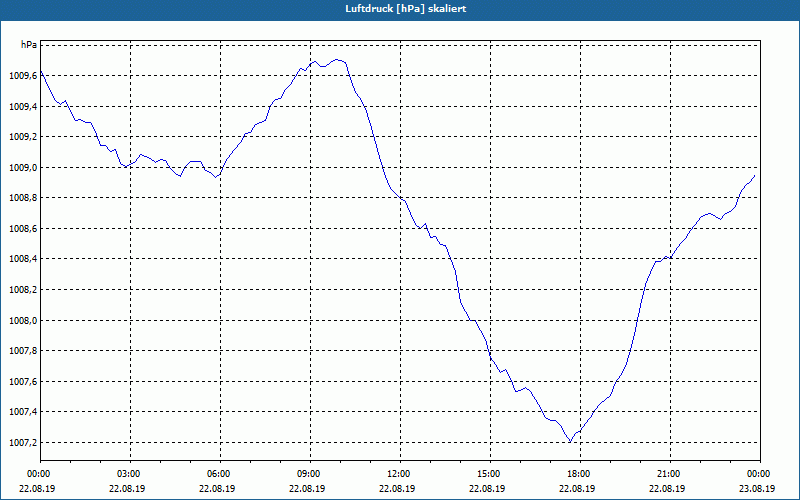800x500 pixels.
Task: Click the 09:00 time axis label
Action: (310, 473)
